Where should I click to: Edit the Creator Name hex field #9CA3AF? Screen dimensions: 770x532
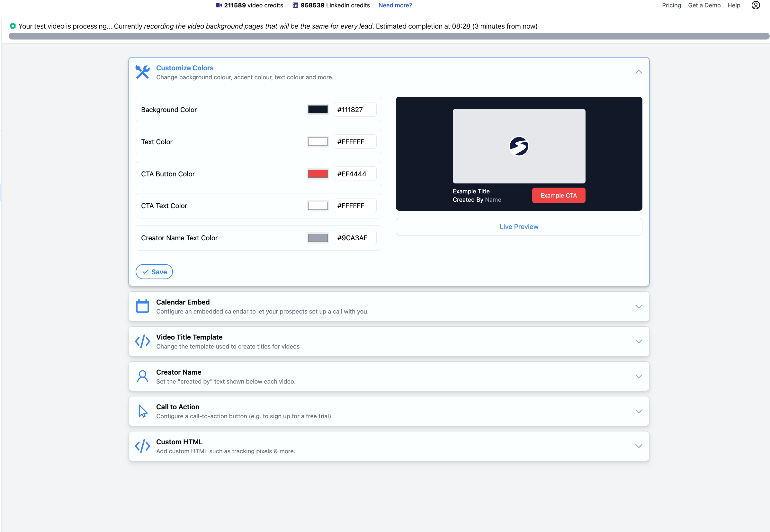pos(355,238)
